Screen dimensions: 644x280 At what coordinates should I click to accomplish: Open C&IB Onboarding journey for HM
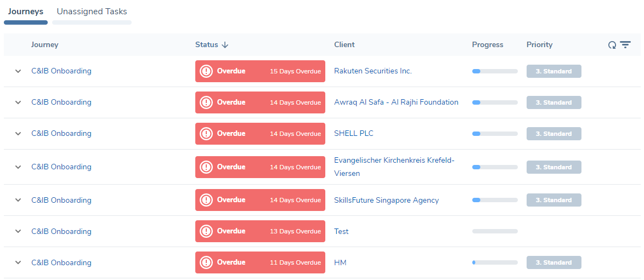pyautogui.click(x=61, y=262)
